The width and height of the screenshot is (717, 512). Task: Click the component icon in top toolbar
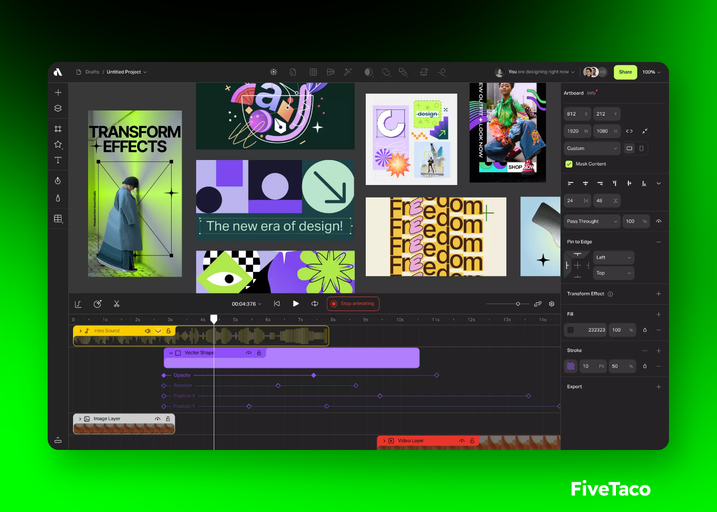273,72
